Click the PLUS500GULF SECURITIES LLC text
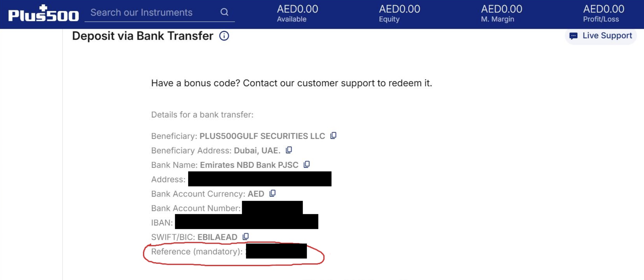644x280 pixels. (262, 136)
